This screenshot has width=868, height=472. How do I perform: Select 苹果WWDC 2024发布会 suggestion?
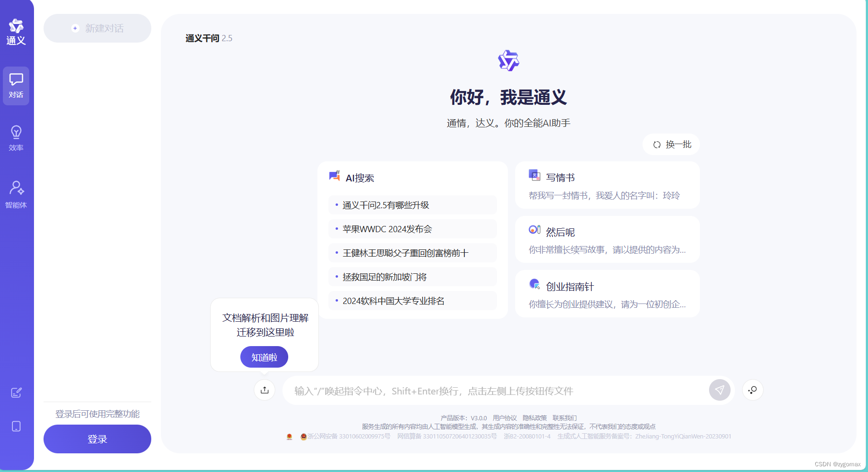[x=413, y=229]
